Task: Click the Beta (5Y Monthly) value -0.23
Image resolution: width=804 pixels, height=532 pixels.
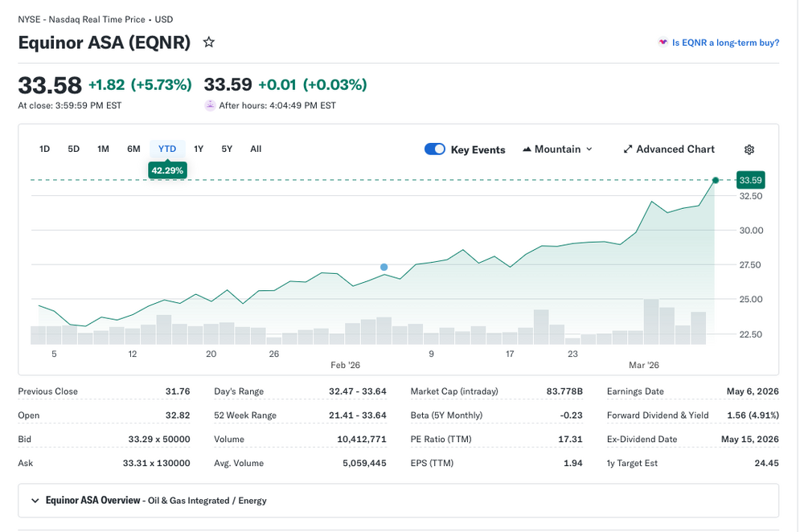Action: pos(571,415)
